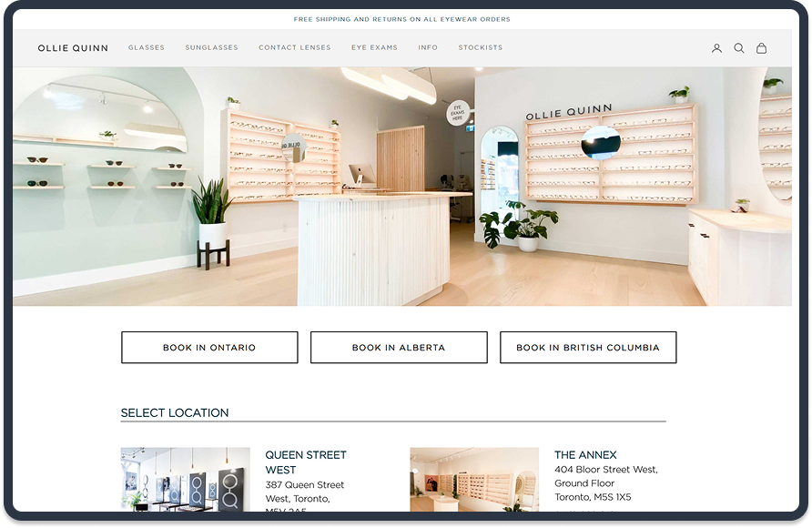Click the Book in Alberta button

click(x=399, y=348)
